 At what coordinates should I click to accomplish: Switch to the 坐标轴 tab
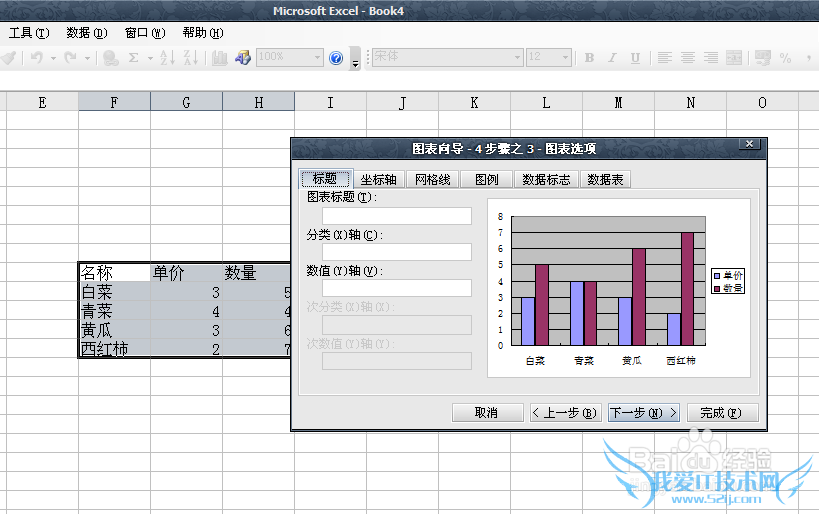pos(379,180)
